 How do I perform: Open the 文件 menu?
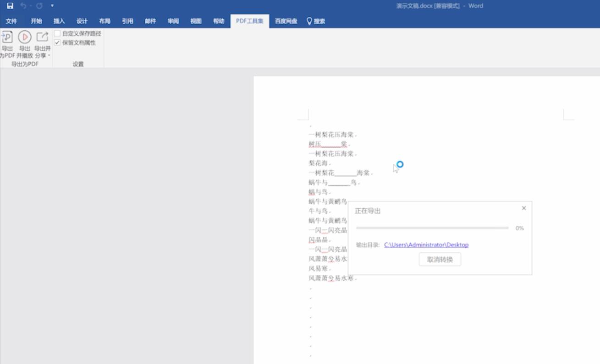coord(11,21)
